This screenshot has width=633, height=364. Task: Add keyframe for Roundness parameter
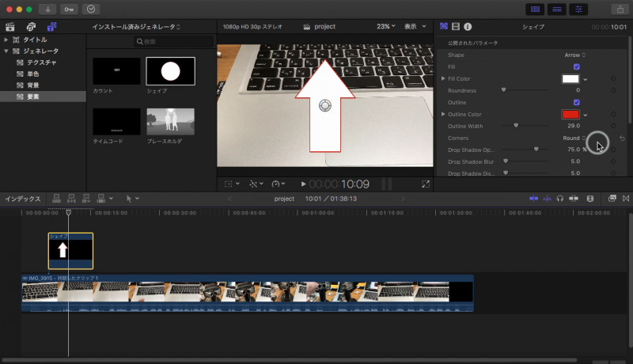(x=613, y=90)
